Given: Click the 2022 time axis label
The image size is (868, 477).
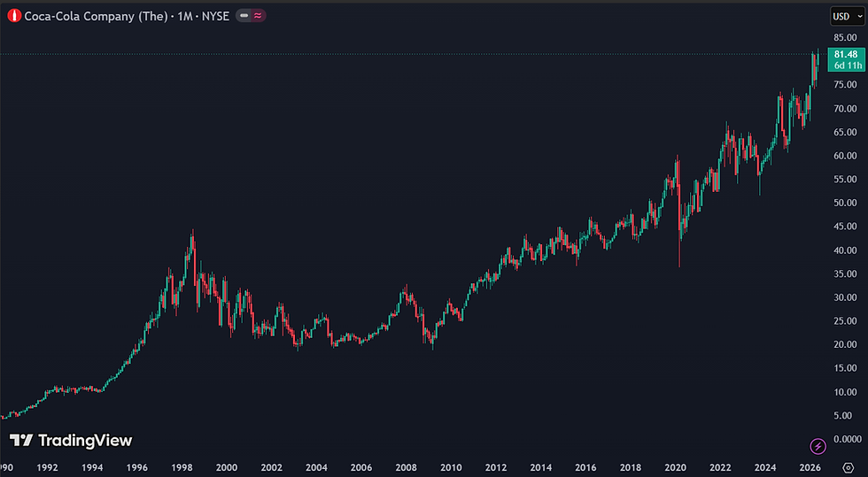Looking at the screenshot, I should [x=720, y=468].
